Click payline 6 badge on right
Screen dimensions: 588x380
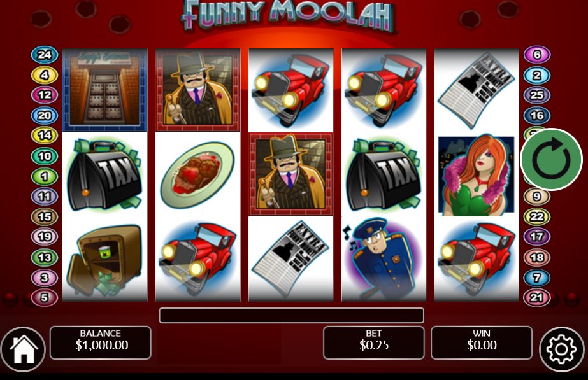click(x=537, y=55)
